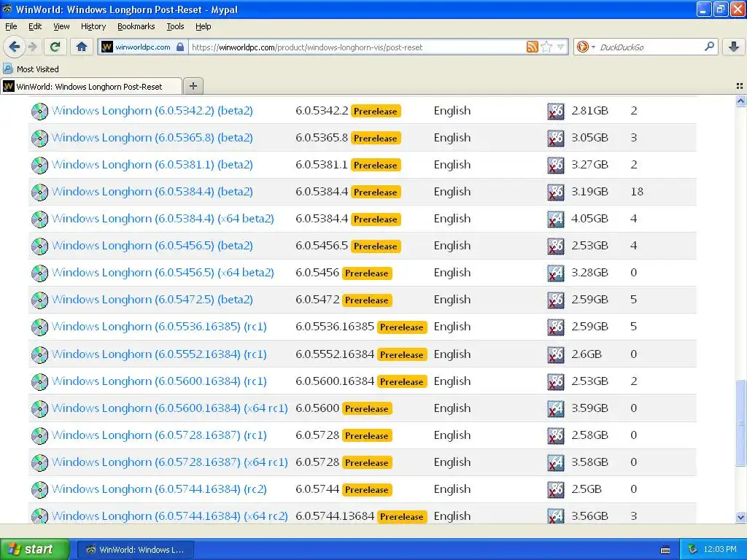Screen dimensions: 747x560
Task: Open Windows Longhorn (6.0.5600.16384) (rc1) link
Action: [x=159, y=381]
